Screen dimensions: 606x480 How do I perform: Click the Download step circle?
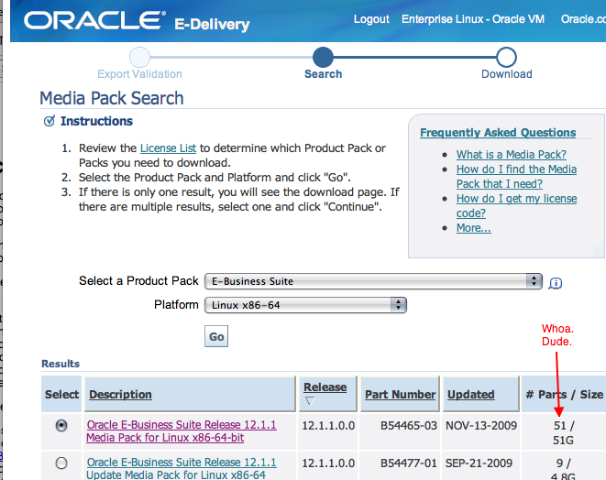coord(506,56)
